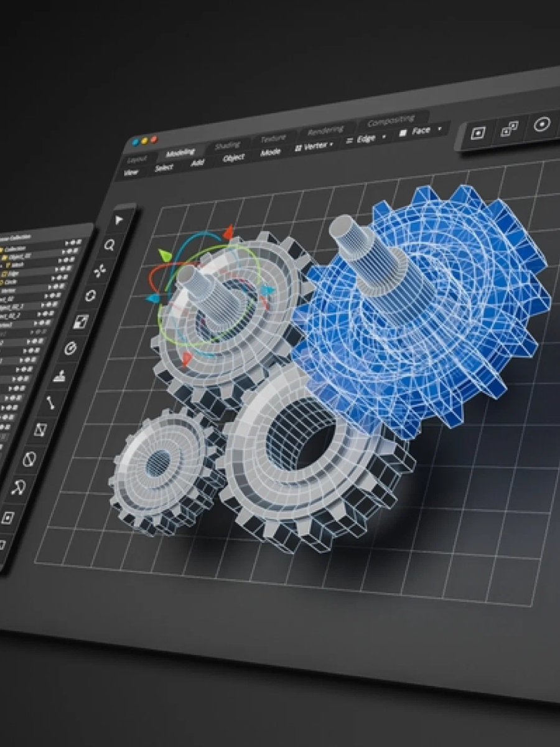Select the slashed circle tool icon
This screenshot has height=747, width=560.
tap(29, 459)
